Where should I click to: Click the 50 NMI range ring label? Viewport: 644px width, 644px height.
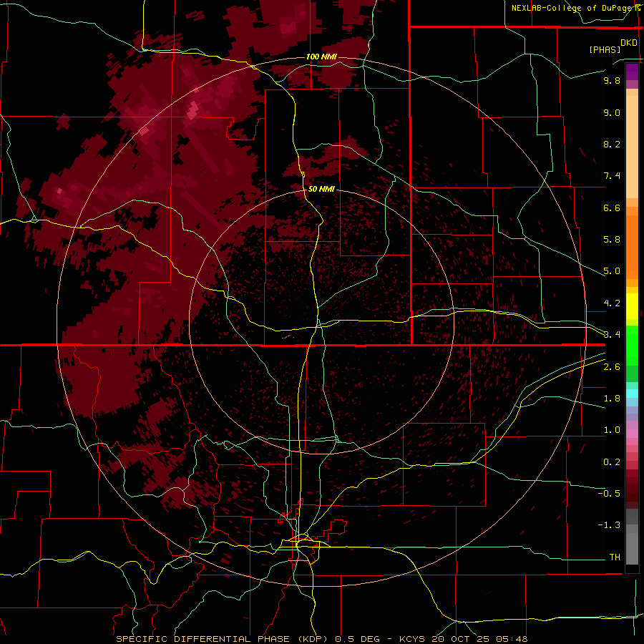click(x=321, y=189)
